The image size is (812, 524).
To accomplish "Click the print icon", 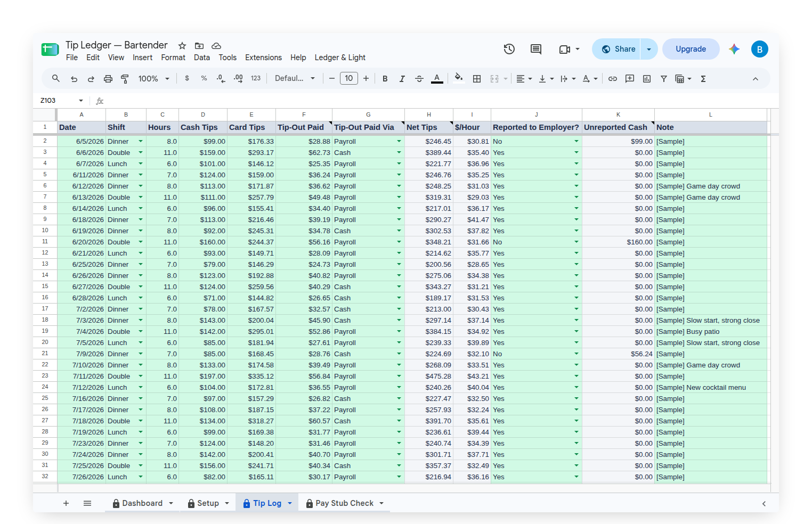I will [x=108, y=79].
